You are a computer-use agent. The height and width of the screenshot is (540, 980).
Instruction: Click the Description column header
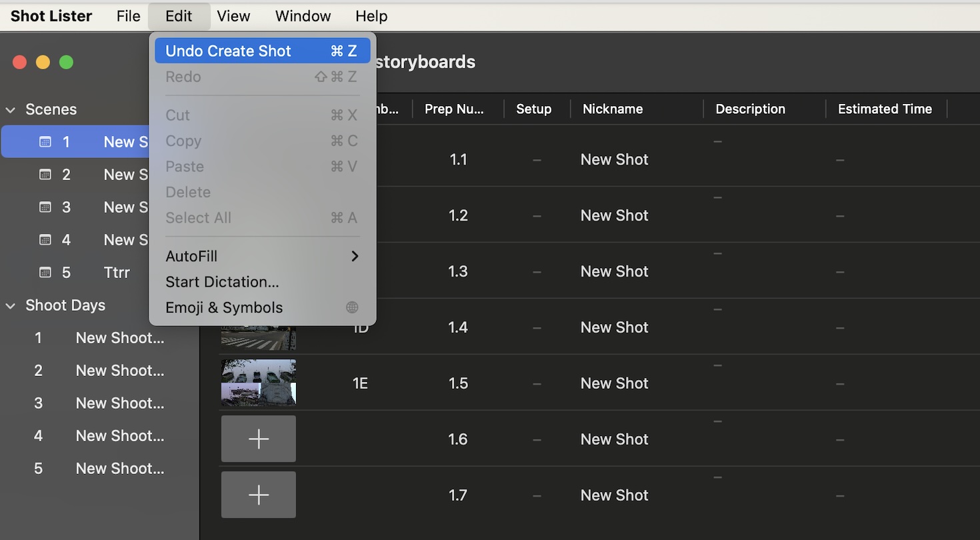[x=750, y=109]
